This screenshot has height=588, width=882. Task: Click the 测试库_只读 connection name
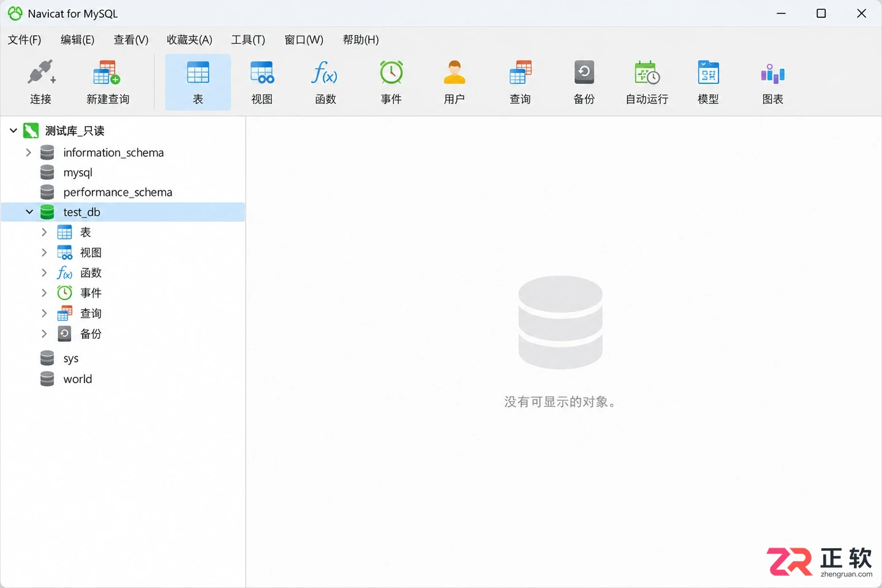pyautogui.click(x=75, y=130)
